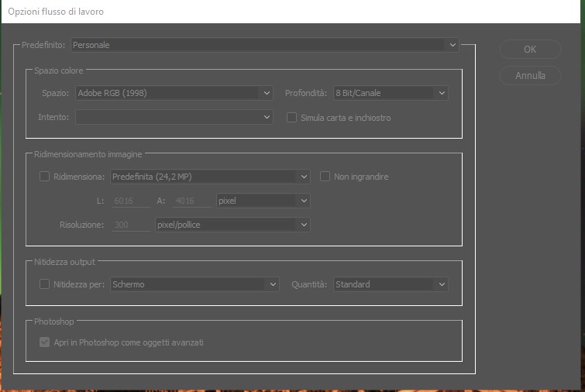Open the pixel units dropdown
The height and width of the screenshot is (392, 585).
point(263,201)
